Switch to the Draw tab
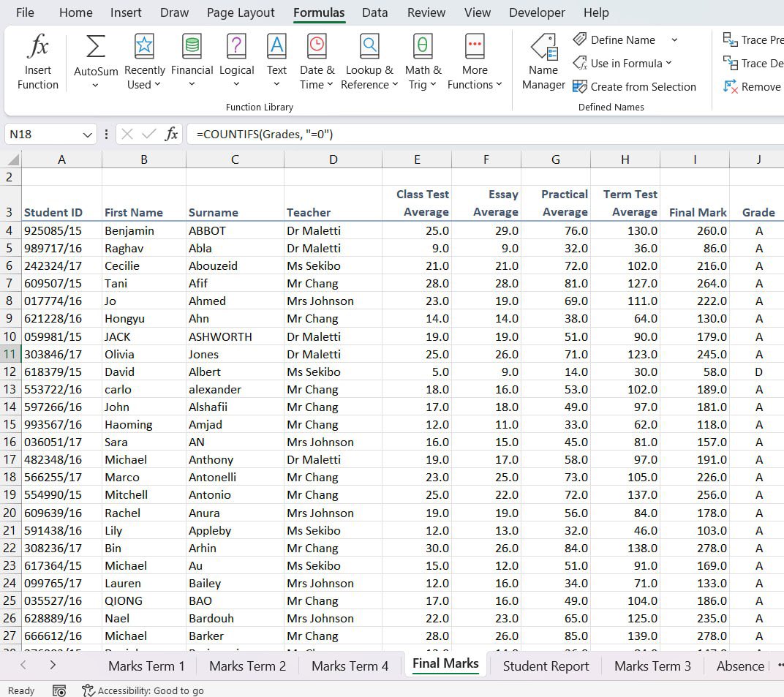The image size is (784, 697). coord(174,12)
